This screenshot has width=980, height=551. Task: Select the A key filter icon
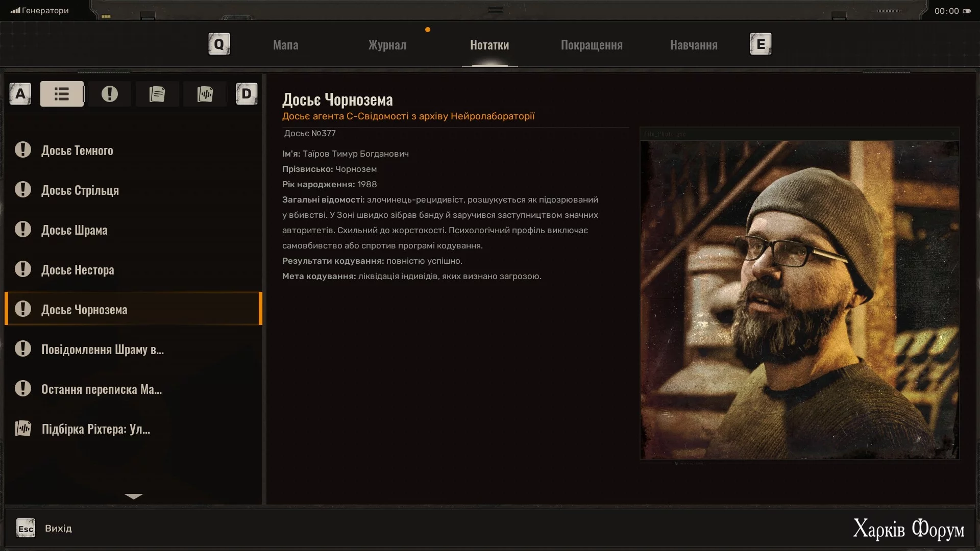tap(20, 94)
